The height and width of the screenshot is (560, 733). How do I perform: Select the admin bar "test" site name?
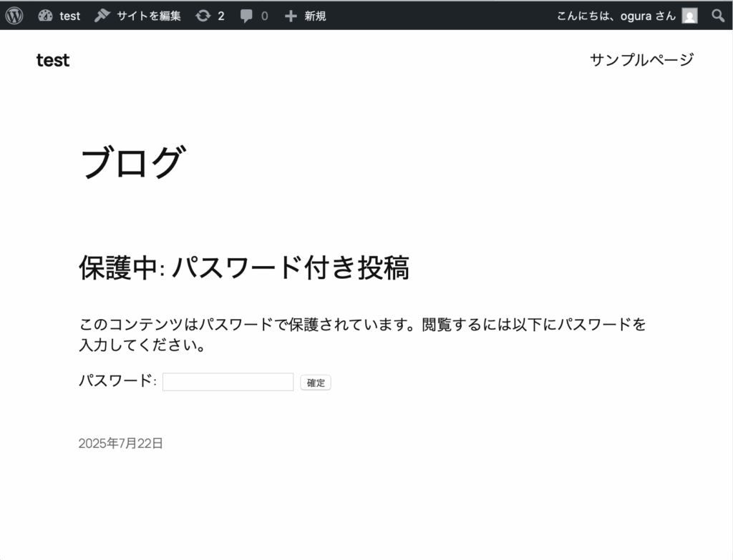(70, 16)
